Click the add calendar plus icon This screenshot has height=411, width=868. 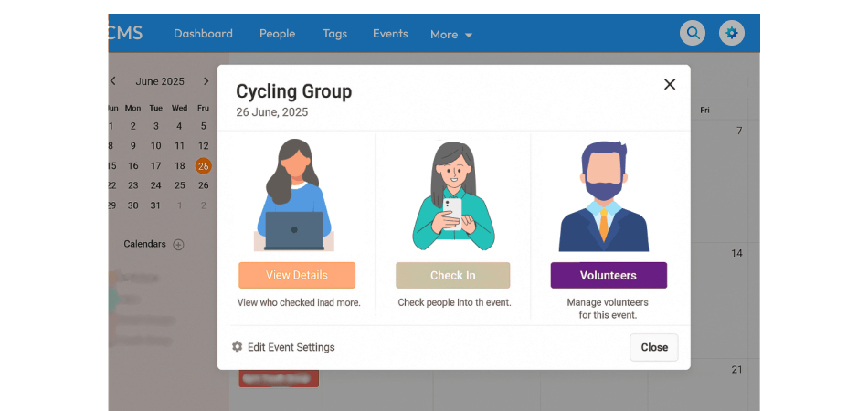178,244
